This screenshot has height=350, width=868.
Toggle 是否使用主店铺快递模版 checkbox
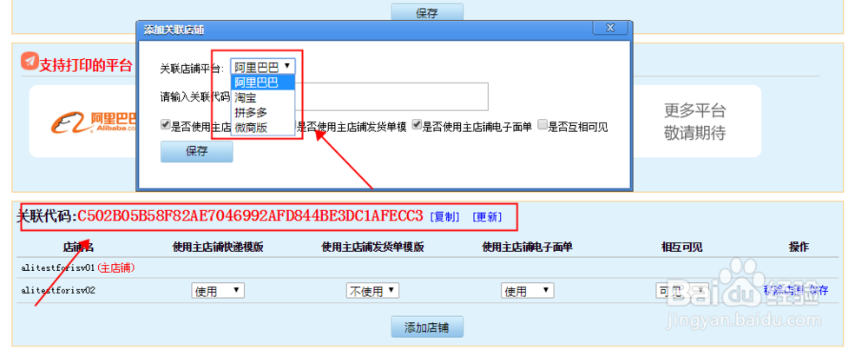165,125
